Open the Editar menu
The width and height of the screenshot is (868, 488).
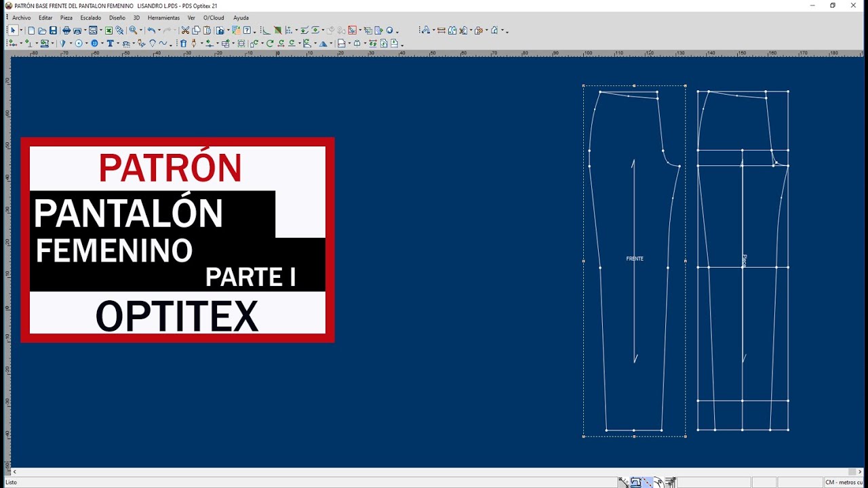tap(45, 18)
